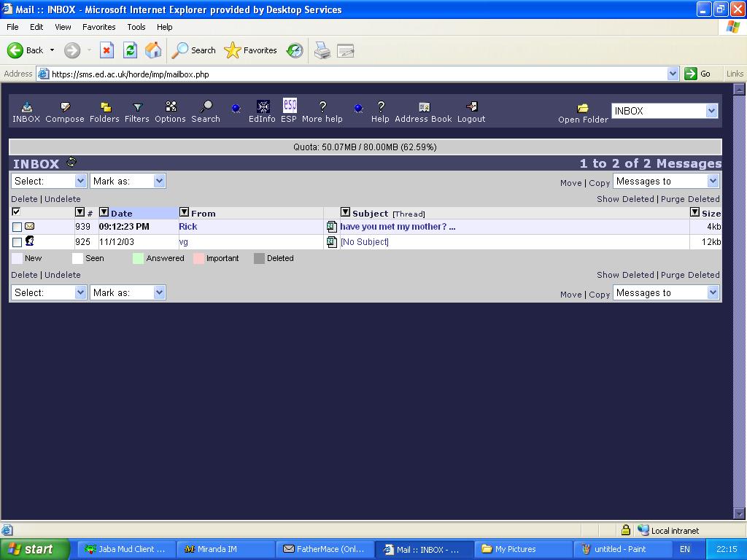The width and height of the screenshot is (747, 560).
Task: Click the browser Home icon
Action: coord(153,50)
